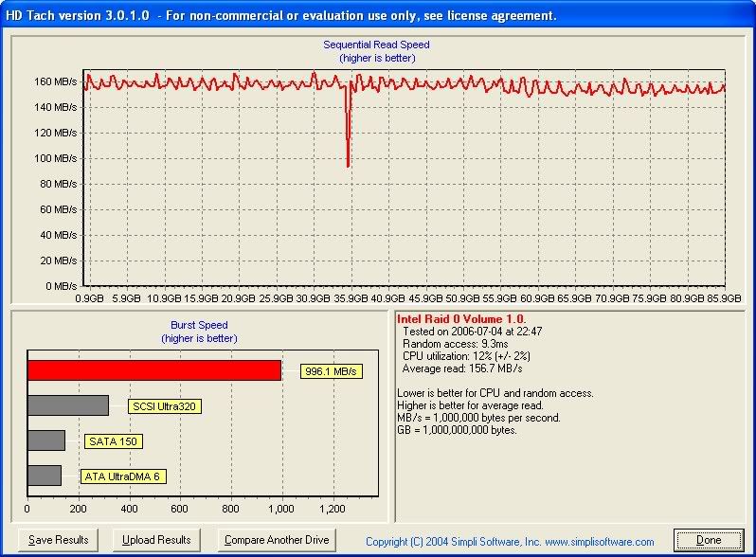This screenshot has height=557, width=756.
Task: Click the SCSI Ultra320 yellow label
Action: click(x=165, y=406)
